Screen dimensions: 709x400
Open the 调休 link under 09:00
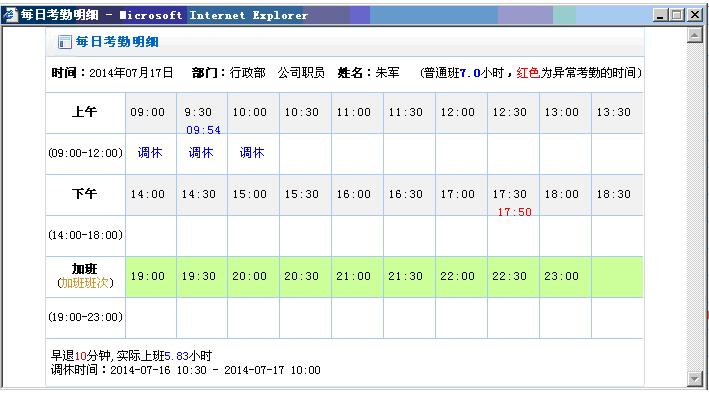tap(149, 153)
